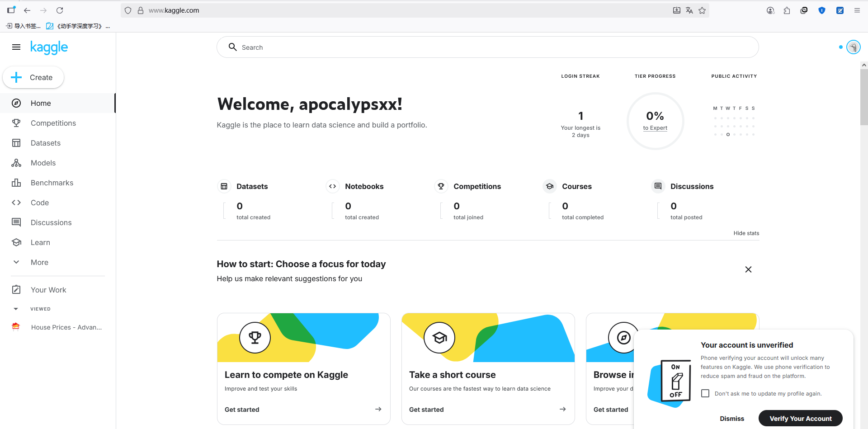Click Verify Your Account button

[800, 419]
